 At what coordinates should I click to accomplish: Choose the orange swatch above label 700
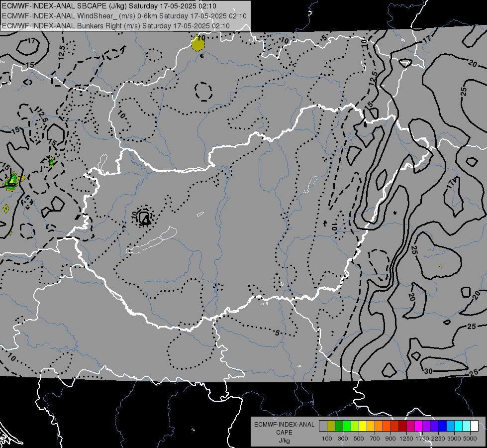tap(379, 426)
